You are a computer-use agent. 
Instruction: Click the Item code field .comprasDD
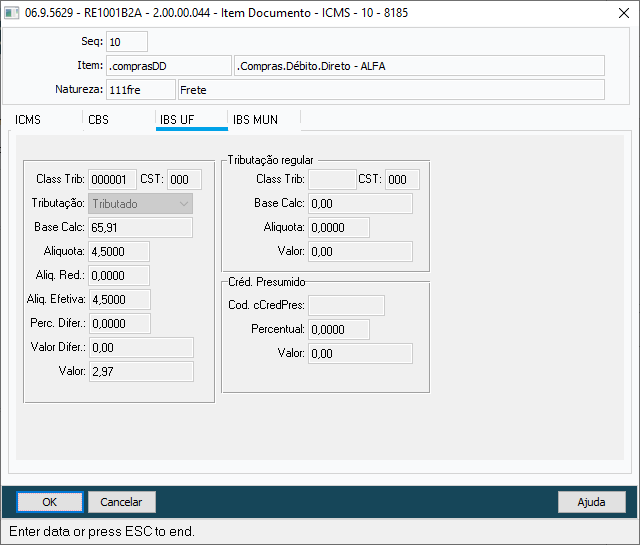tap(169, 66)
